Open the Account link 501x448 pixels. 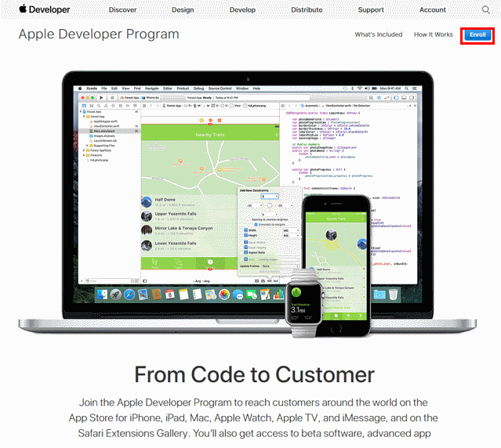pos(433,10)
